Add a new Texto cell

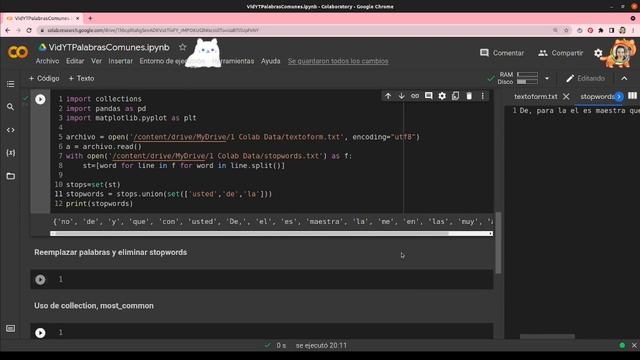point(81,78)
